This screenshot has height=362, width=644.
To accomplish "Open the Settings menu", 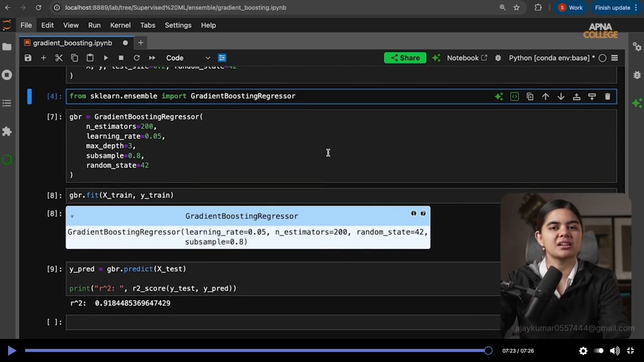I will [x=178, y=25].
